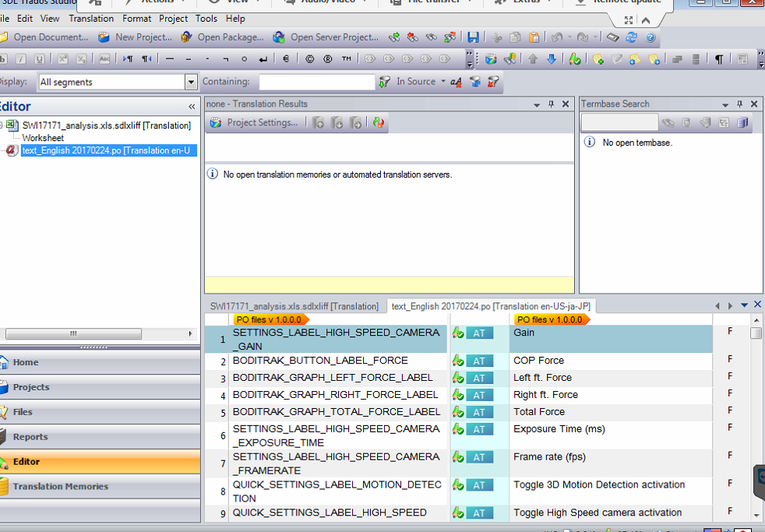The height and width of the screenshot is (532, 765).
Task: Open the Format menu
Action: click(136, 19)
